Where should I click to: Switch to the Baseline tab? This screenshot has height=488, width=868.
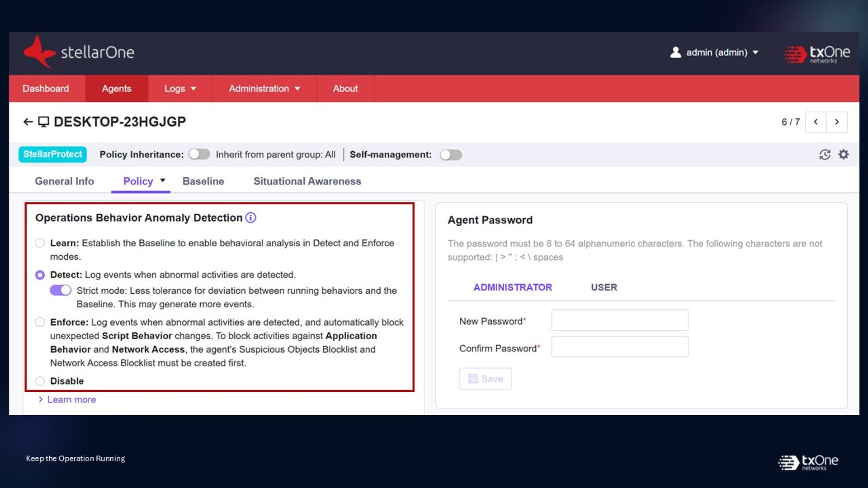[203, 181]
